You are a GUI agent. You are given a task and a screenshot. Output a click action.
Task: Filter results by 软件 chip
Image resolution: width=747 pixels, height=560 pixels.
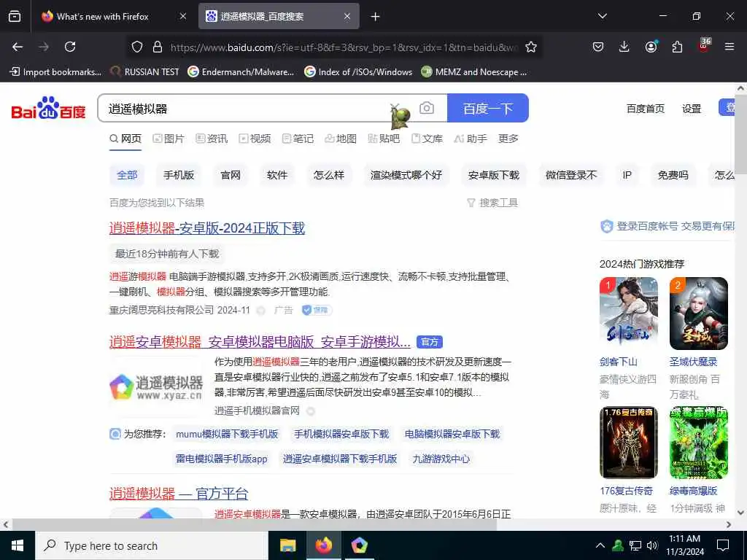pyautogui.click(x=277, y=175)
